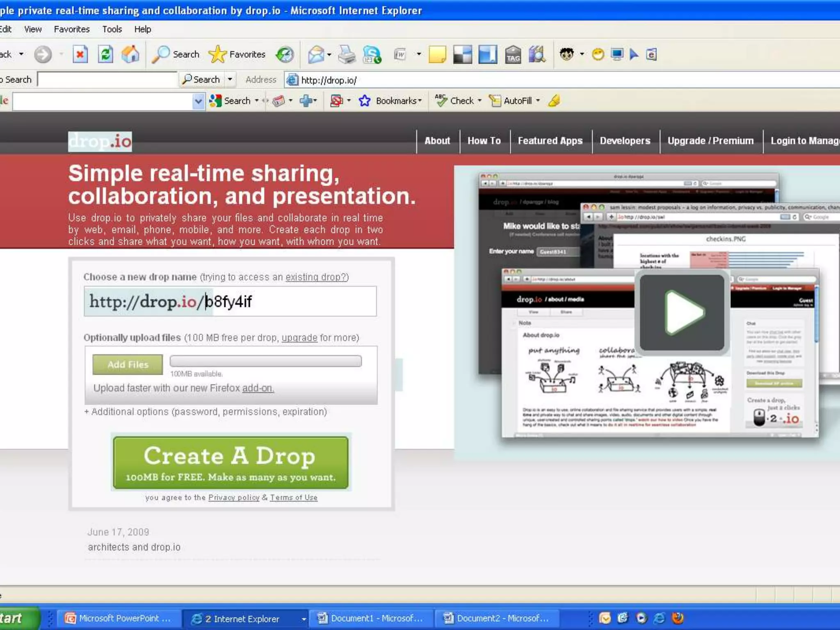Screen dimensions: 840x630
Task: Open the History icon
Action: coord(285,54)
